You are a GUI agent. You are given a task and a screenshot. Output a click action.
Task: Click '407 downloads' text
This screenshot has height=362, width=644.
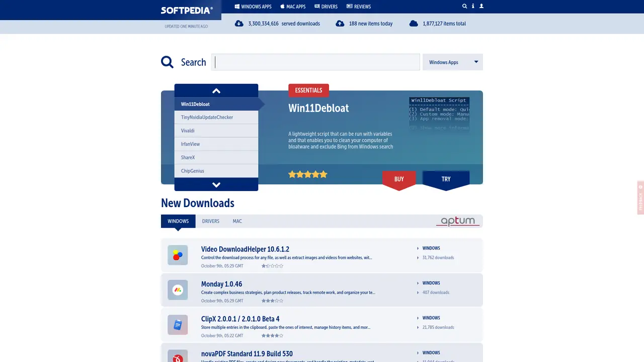tap(436, 292)
